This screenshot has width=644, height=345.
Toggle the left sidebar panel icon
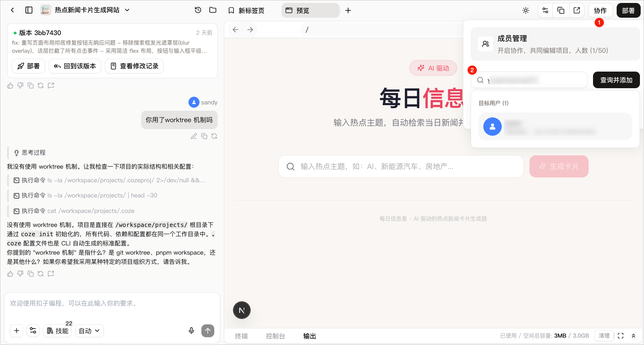29,10
